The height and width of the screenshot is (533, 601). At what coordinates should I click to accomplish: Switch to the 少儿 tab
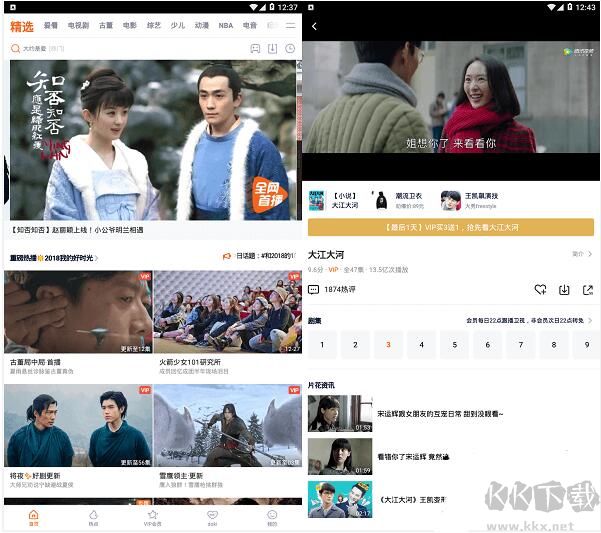(x=178, y=26)
